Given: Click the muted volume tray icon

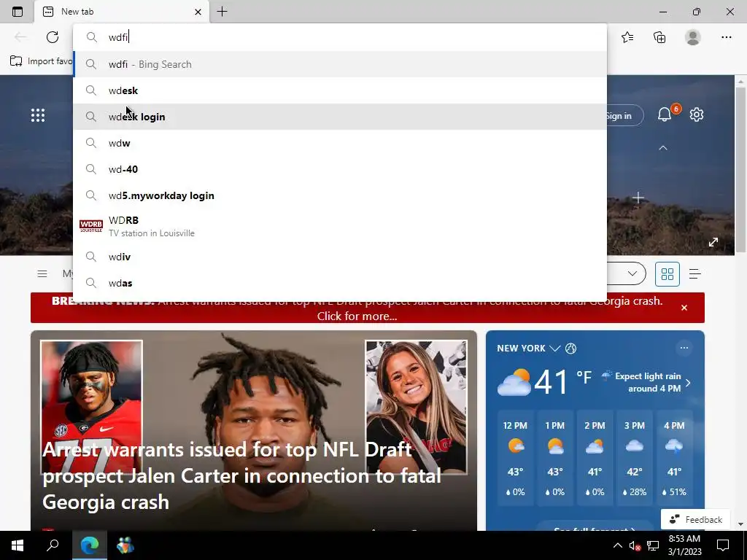Looking at the screenshot, I should [x=635, y=545].
